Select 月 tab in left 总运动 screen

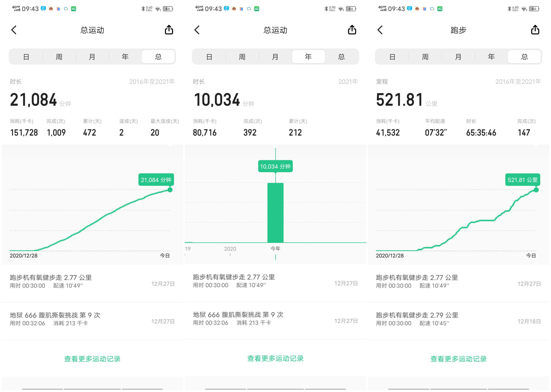tap(92, 57)
